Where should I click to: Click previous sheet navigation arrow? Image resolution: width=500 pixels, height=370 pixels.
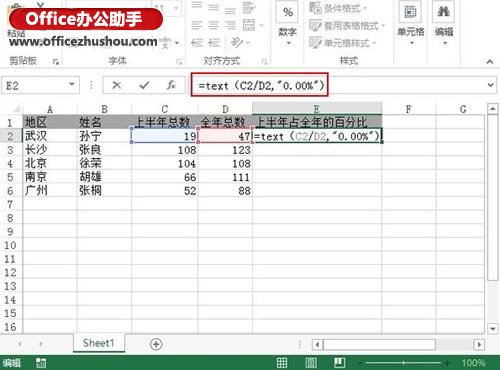(20, 344)
